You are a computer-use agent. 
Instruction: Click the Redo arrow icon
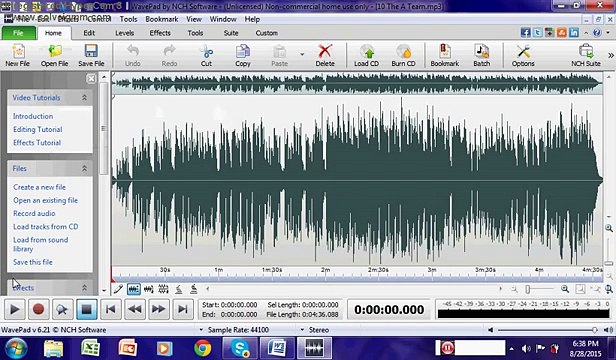[169, 55]
